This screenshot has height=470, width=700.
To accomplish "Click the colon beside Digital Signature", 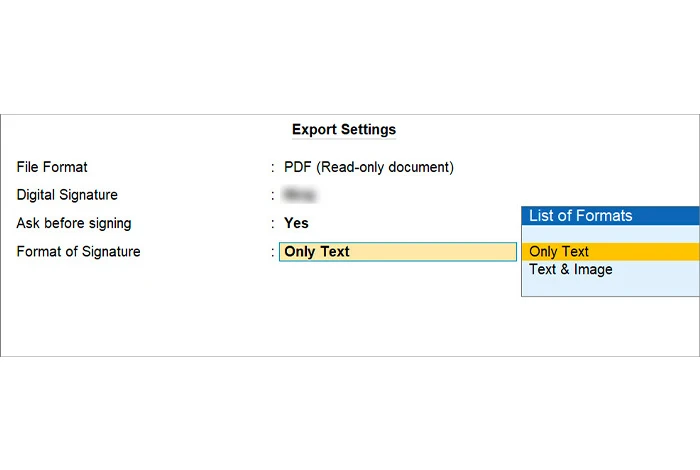I will [x=273, y=195].
